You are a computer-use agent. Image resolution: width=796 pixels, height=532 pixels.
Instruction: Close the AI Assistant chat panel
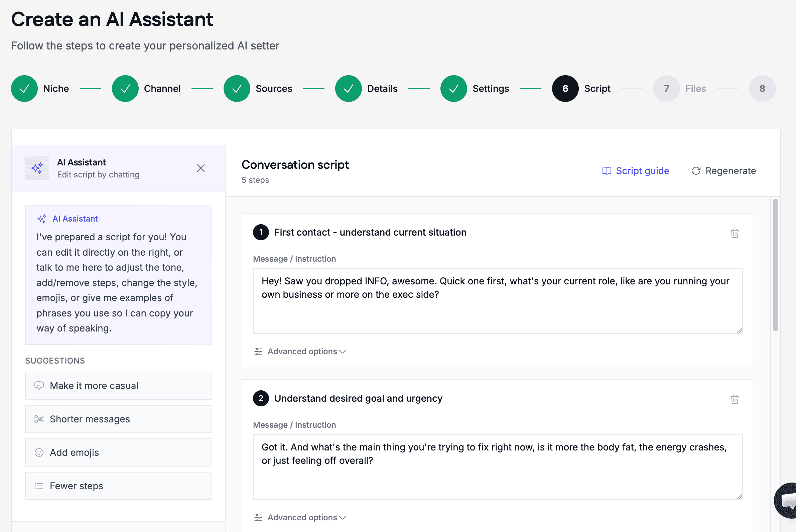tap(201, 168)
